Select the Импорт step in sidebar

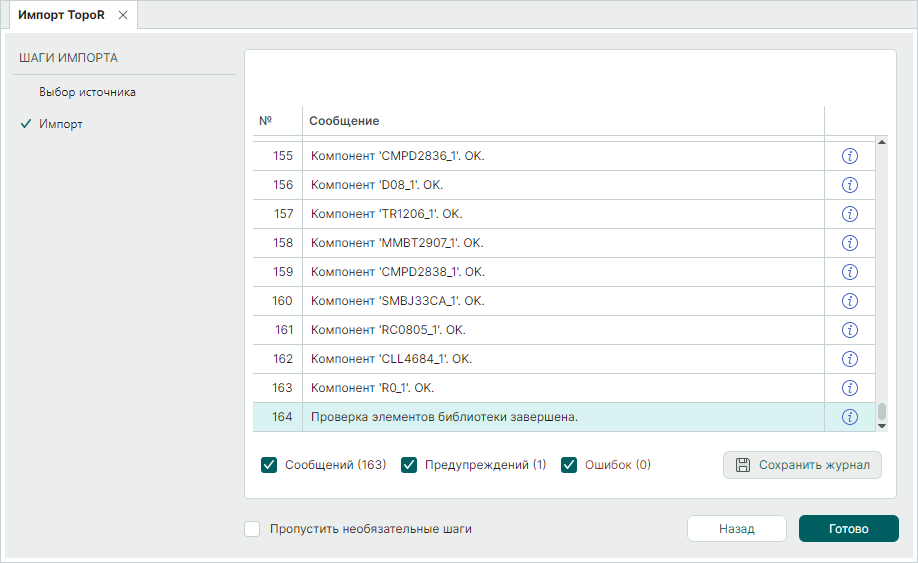pyautogui.click(x=61, y=124)
